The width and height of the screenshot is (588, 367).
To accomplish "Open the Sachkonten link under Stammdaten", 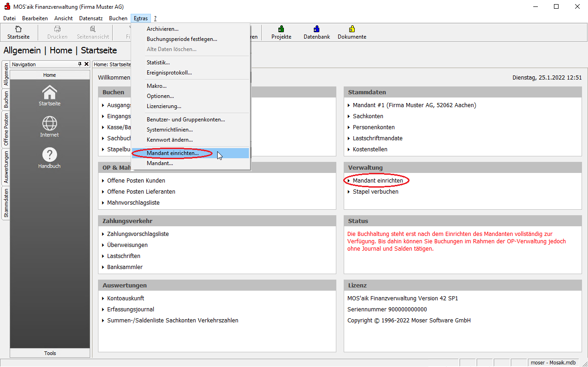I will click(368, 116).
